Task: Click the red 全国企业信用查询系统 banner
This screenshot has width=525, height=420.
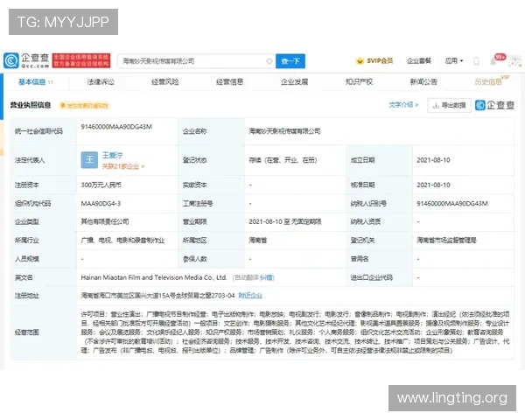Action: coord(81,60)
